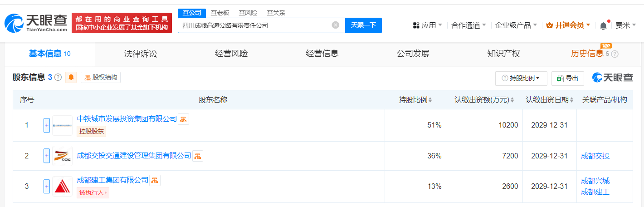Open equity structure icon for 成都交投交通建设管理集团

pos(198,156)
